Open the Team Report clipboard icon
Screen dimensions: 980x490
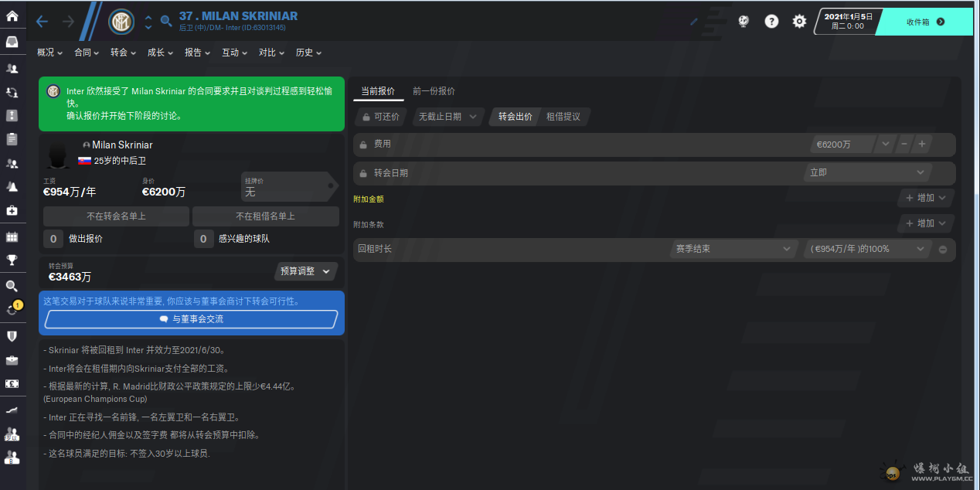[x=12, y=139]
